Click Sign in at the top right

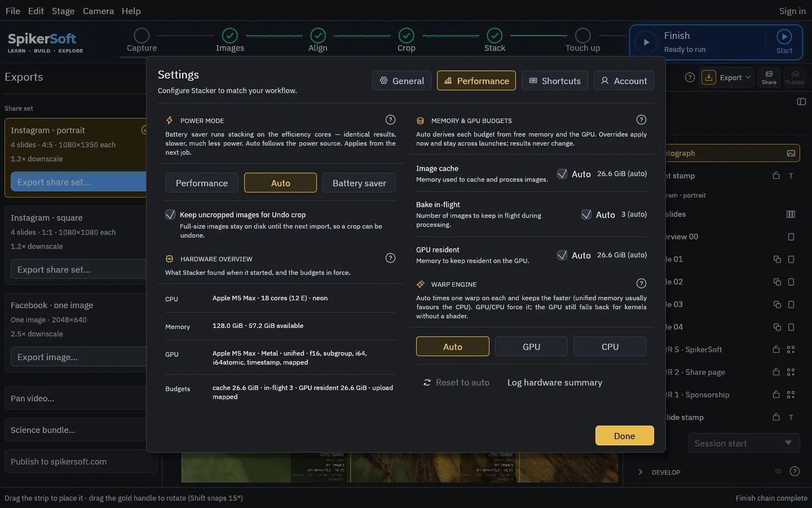[x=792, y=11]
